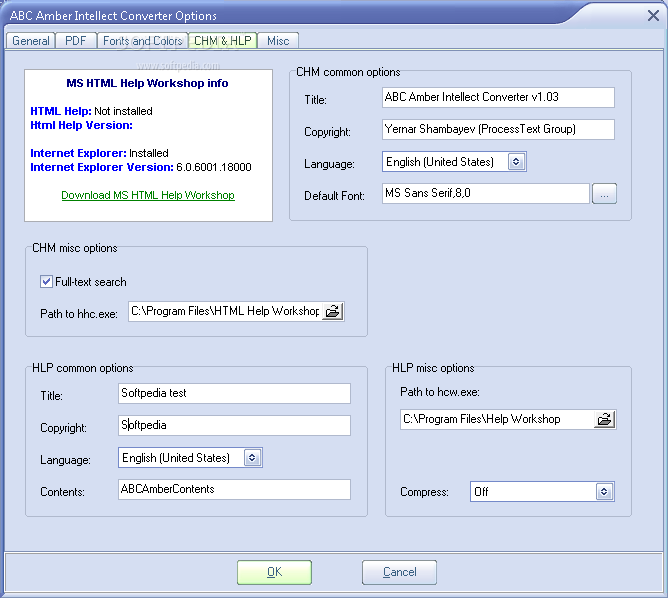Screen dimensions: 668x598
Task: Select the CHM & HLP tab
Action: coord(223,40)
